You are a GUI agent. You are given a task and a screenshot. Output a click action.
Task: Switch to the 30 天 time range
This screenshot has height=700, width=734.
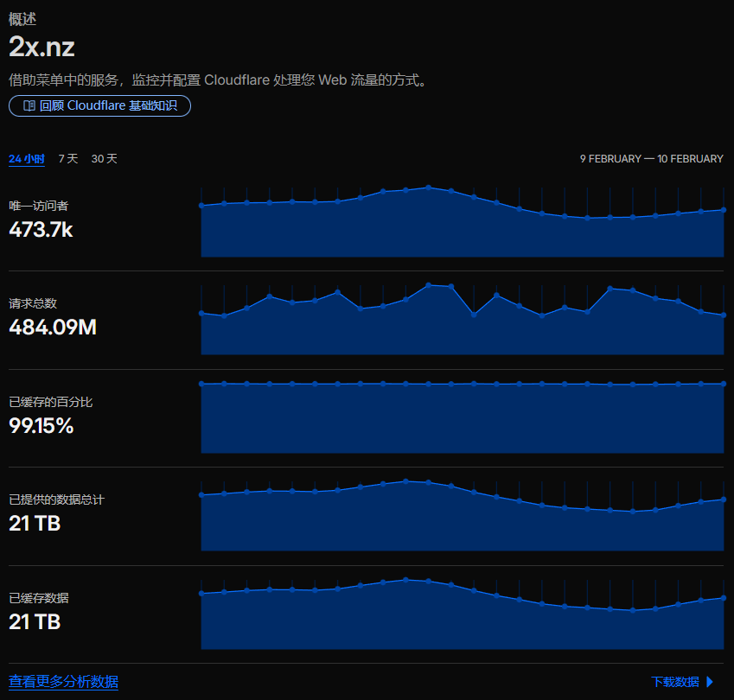click(105, 159)
